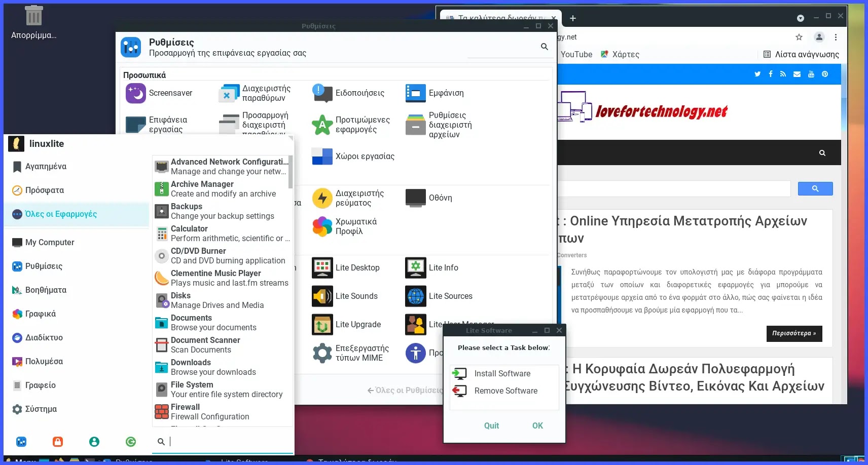Click the green log out icon

tap(131, 442)
